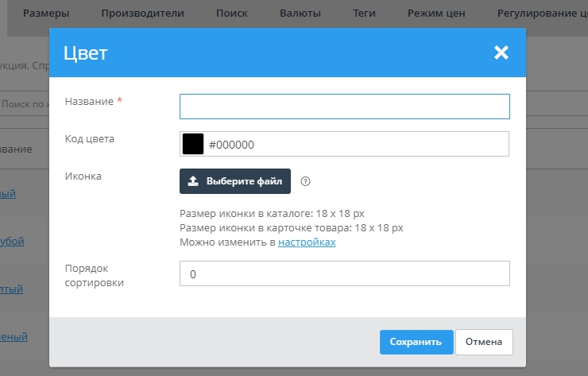The width and height of the screenshot is (588, 376).
Task: Click the Порядок сортировки input field
Action: pos(344,273)
